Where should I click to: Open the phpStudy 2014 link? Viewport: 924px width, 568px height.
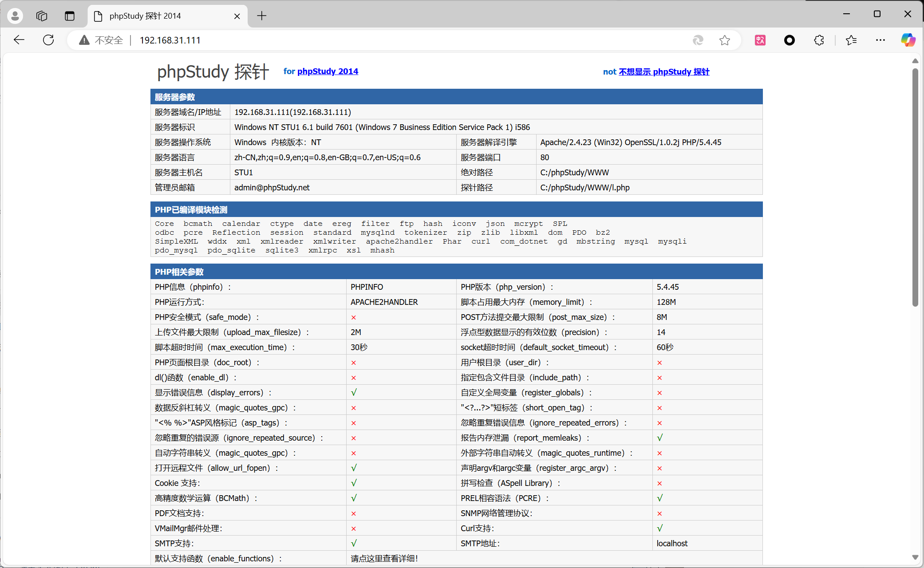(x=328, y=71)
